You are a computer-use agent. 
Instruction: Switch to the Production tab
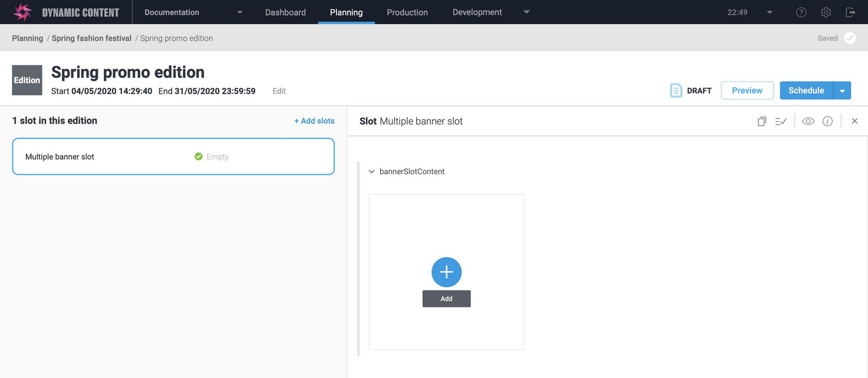[407, 12]
